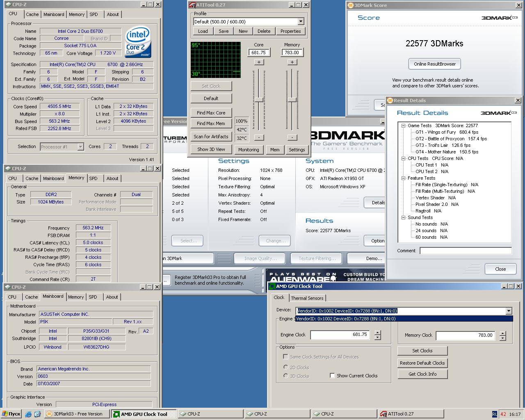
Task: Click the Memory clock slider handle
Action: [292, 100]
